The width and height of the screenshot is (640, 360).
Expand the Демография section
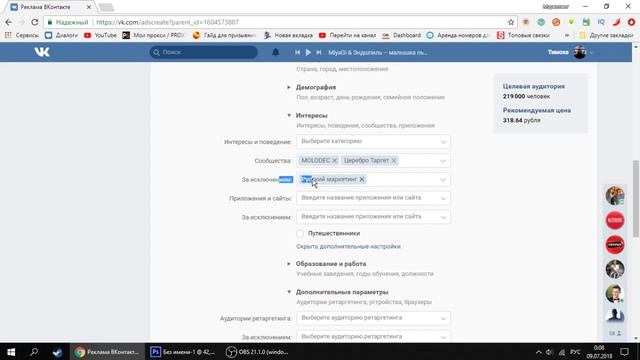(316, 87)
